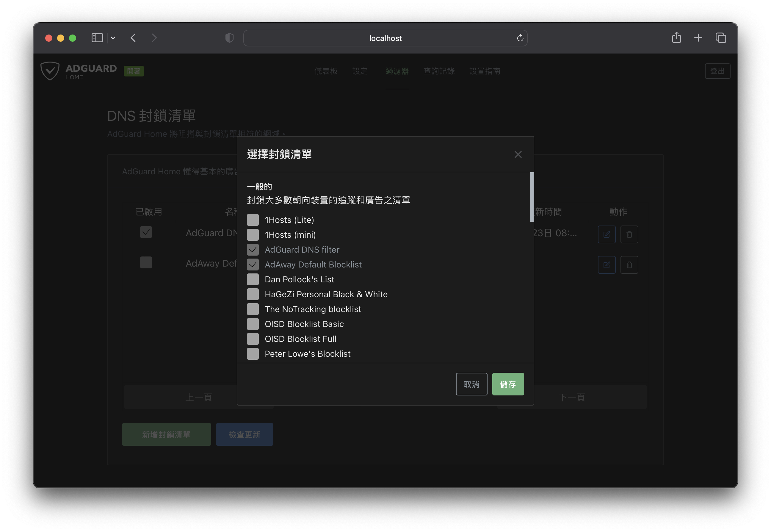Screen dimensions: 771x532
Task: Close the 選擇封鎖清單 dialog with X
Action: point(518,154)
